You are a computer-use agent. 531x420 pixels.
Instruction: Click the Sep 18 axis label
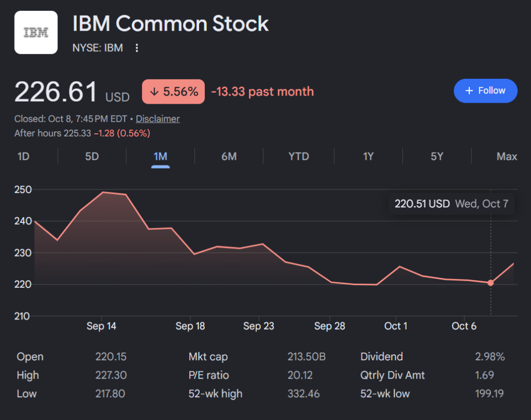click(190, 326)
